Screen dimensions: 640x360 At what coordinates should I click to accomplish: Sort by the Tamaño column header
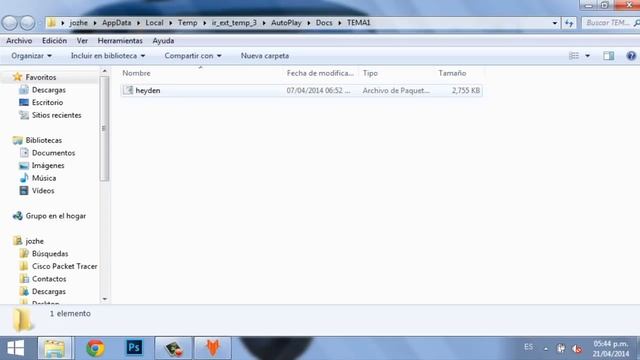452,73
